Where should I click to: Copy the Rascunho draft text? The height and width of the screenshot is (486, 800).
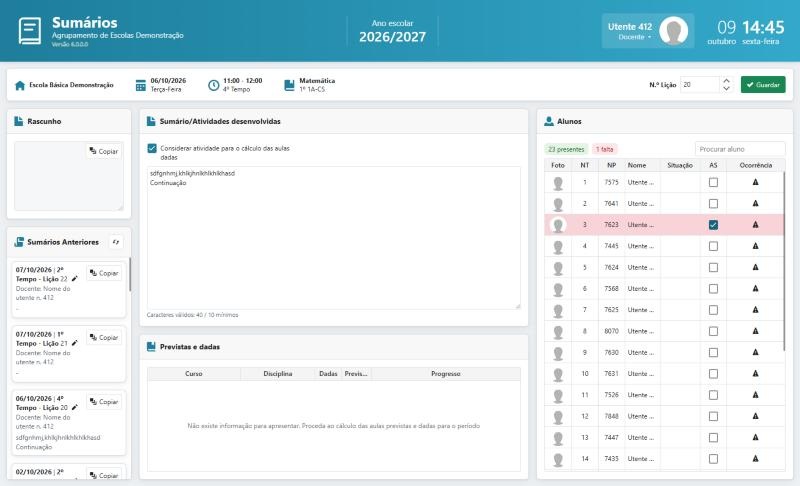tap(104, 151)
